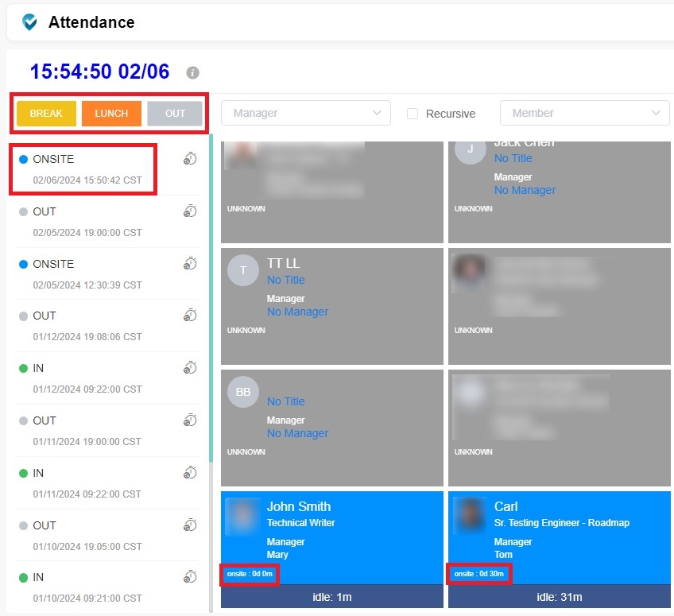The height and width of the screenshot is (616, 674).
Task: Click No Manager link on BB card
Action: click(x=297, y=433)
